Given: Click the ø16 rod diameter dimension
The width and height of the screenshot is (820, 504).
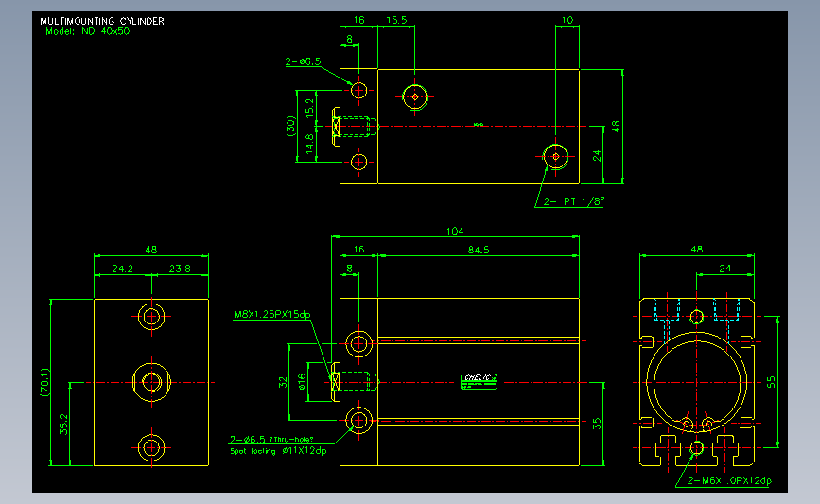Looking at the screenshot, I should pos(302,382).
